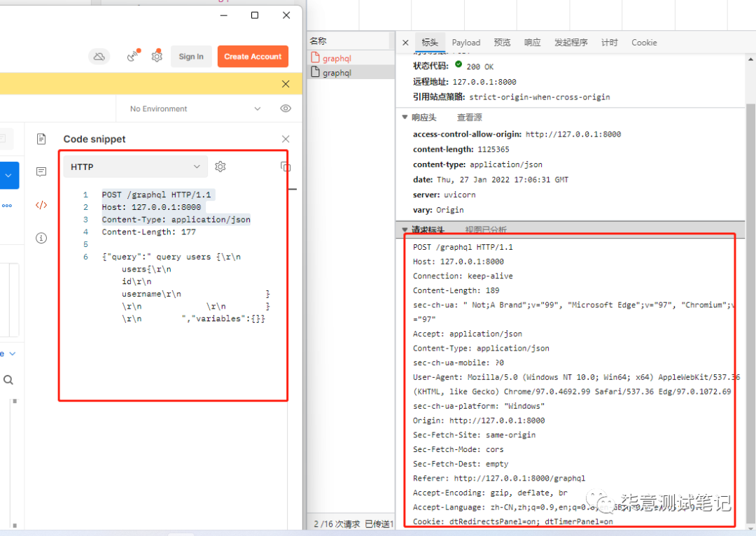Click line 1 POST /graphql HTTP/1.1 in snippet
The height and width of the screenshot is (536, 756).
tap(156, 195)
